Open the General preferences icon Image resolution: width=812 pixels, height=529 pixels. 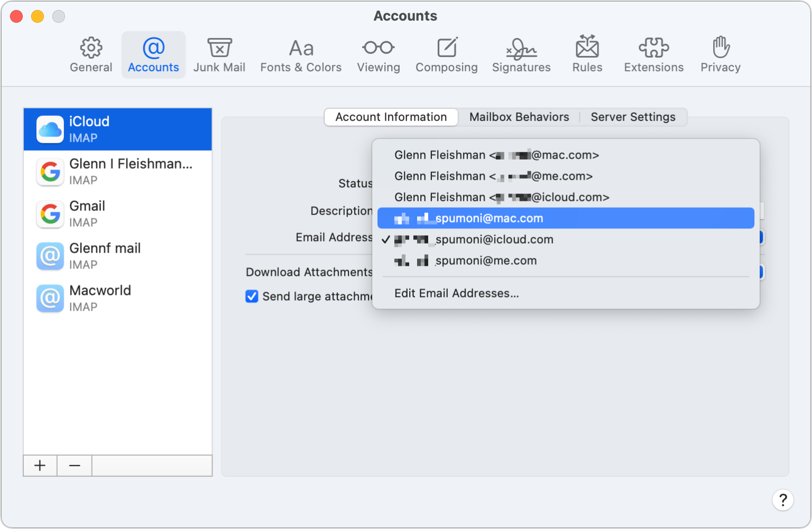[90, 54]
